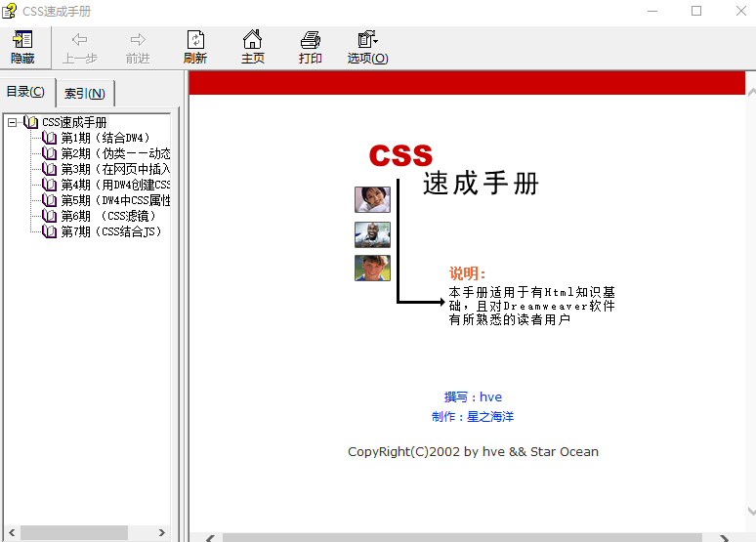Switch to the 目录 (Contents) tab
756x542 pixels.
[x=25, y=92]
